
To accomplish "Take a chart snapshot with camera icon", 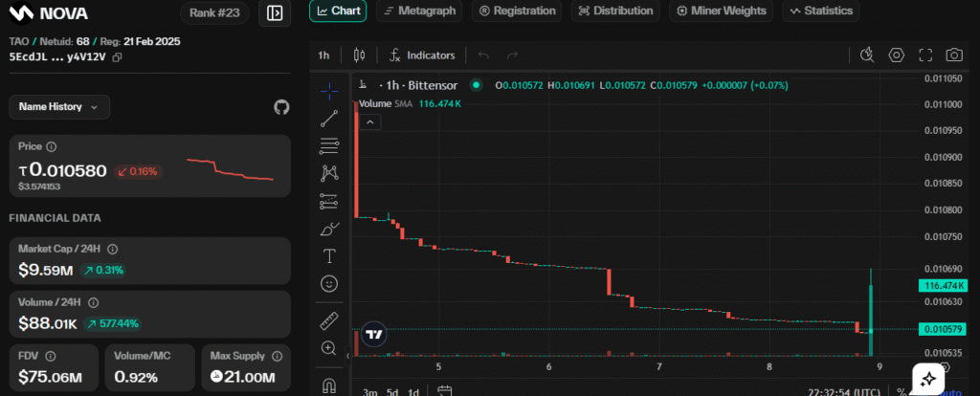I will (953, 55).
